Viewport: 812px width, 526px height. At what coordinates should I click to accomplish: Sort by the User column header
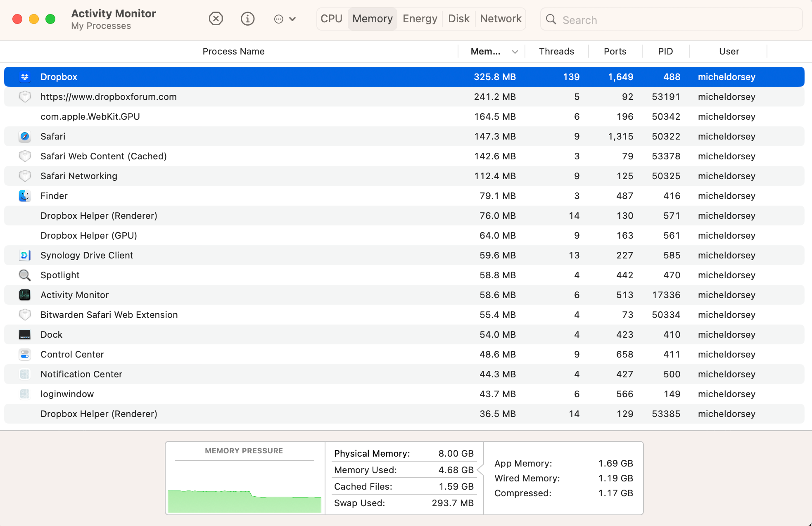click(x=729, y=52)
